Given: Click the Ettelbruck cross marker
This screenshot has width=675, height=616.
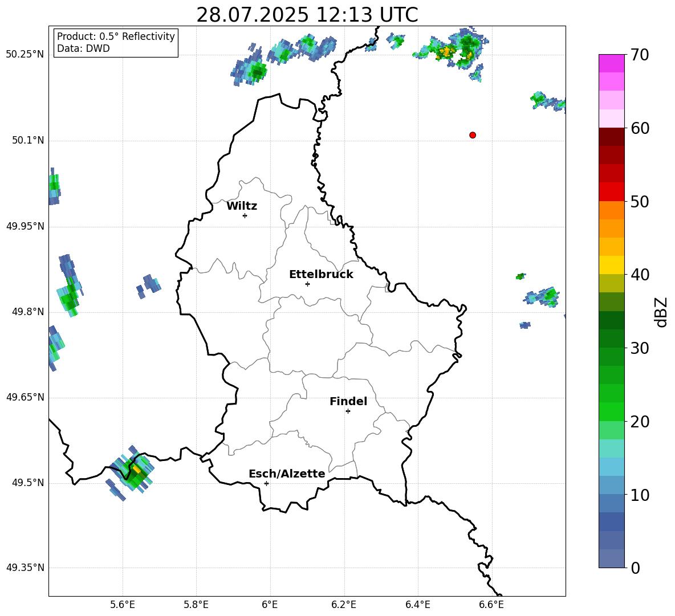Looking at the screenshot, I should 307,284.
